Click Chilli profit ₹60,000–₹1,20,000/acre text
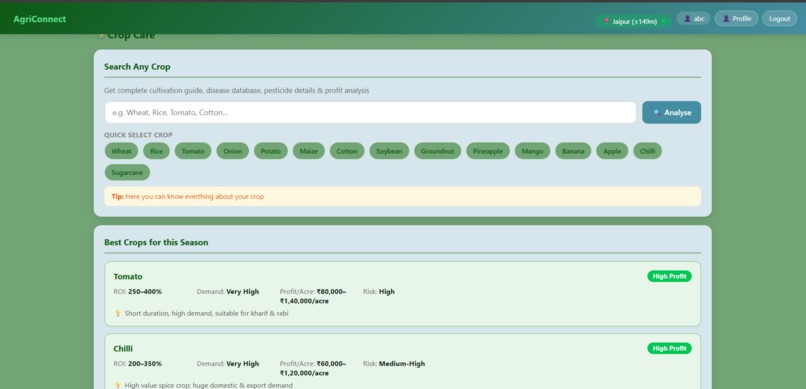The width and height of the screenshot is (806, 389). [x=313, y=368]
